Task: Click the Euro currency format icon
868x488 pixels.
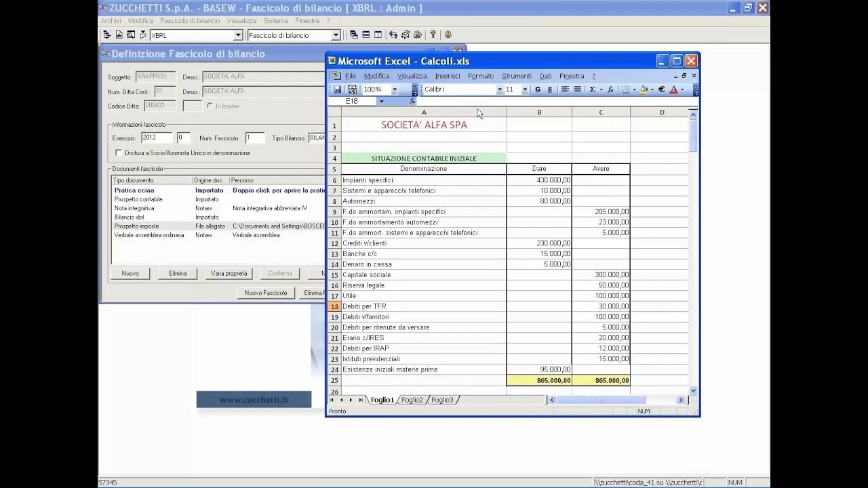Action: [x=662, y=89]
